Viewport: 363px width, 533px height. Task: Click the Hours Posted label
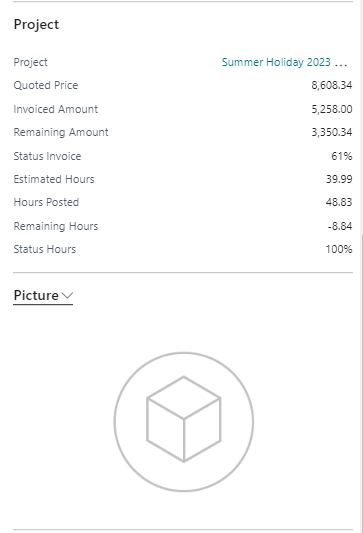coord(46,202)
